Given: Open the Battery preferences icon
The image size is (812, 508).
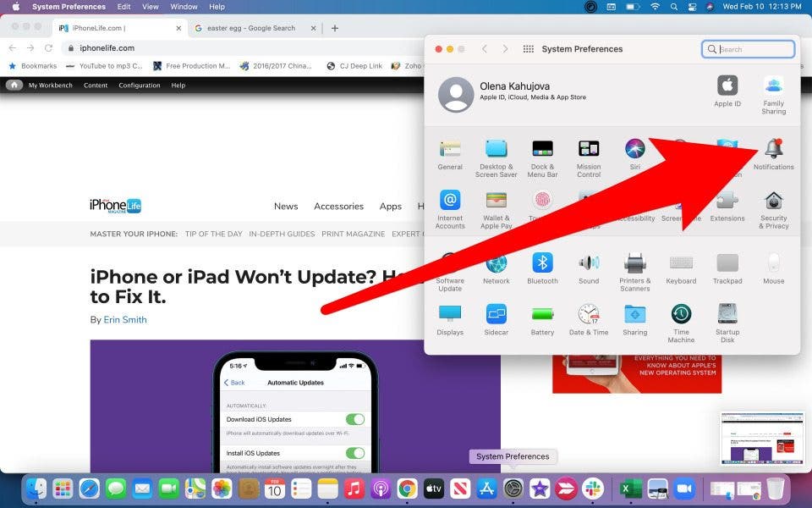Looking at the screenshot, I should point(542,315).
